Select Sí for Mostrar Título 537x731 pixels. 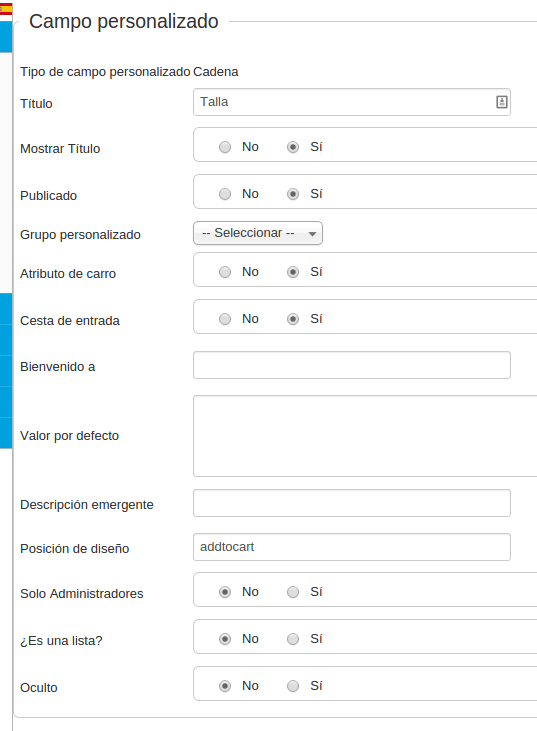[x=293, y=147]
